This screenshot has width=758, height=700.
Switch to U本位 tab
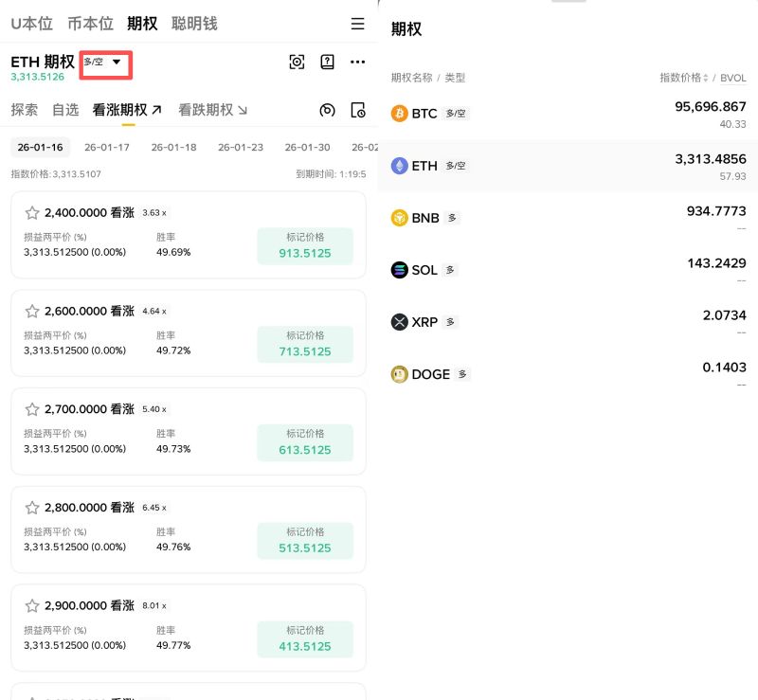(x=31, y=23)
